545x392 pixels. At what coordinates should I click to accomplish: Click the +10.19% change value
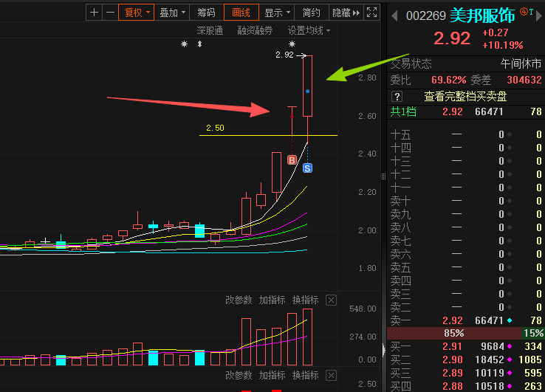[503, 45]
